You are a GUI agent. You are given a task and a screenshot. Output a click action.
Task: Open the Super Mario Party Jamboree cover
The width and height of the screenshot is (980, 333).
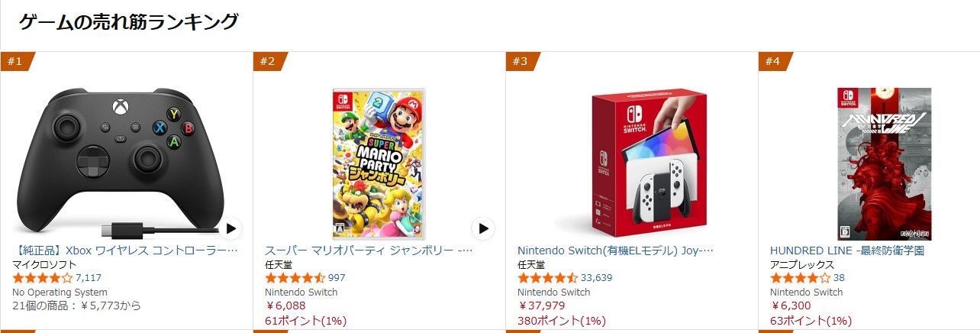pyautogui.click(x=379, y=163)
